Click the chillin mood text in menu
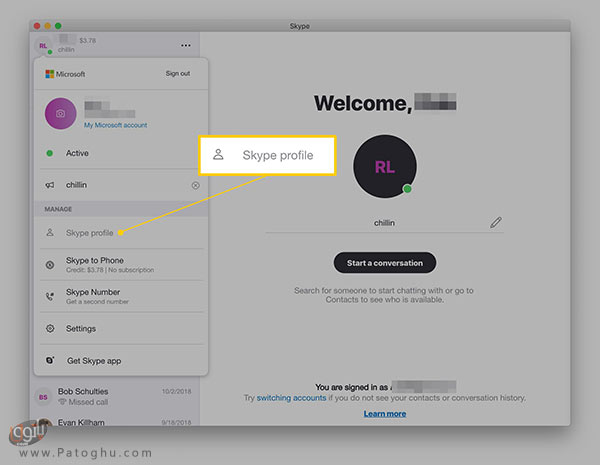The image size is (600, 465). pos(76,185)
